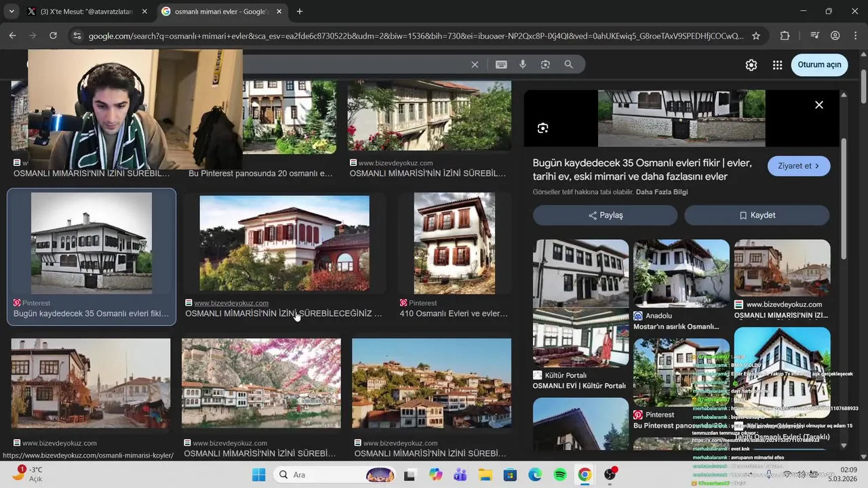
Task: Click the Oturum açın sign-in button
Action: tap(819, 65)
